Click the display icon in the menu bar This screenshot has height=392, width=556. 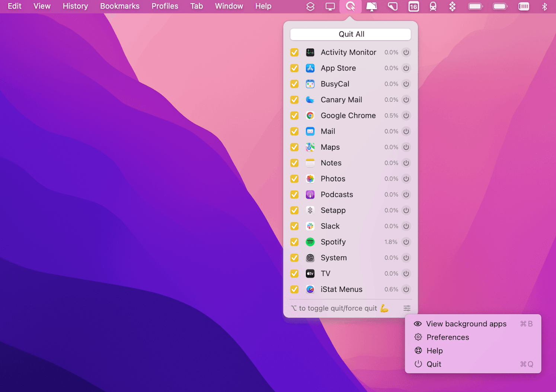coord(330,6)
